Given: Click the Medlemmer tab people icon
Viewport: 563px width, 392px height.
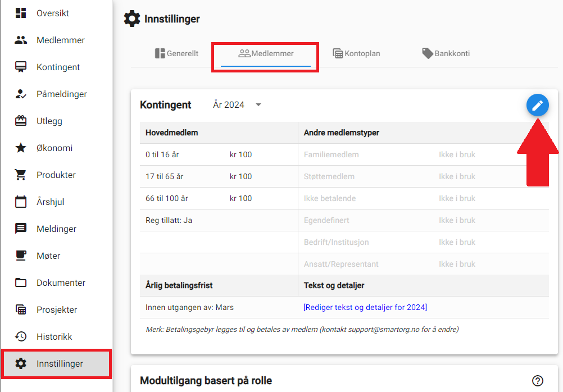Looking at the screenshot, I should coord(244,53).
